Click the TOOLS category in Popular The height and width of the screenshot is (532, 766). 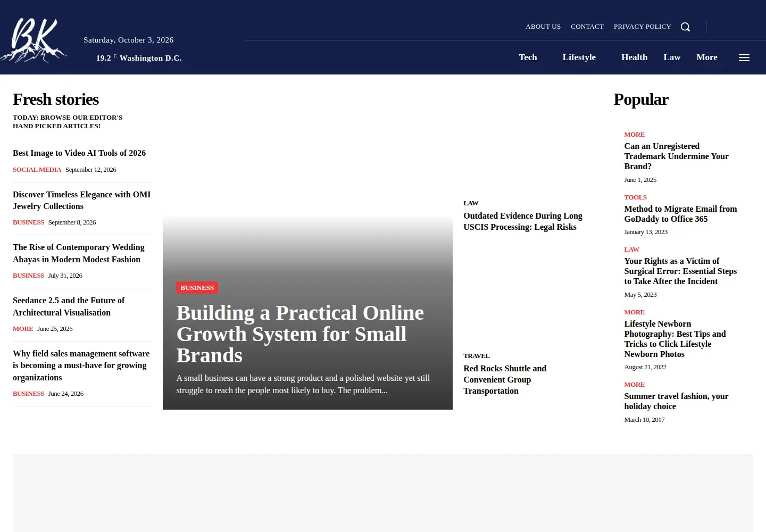pyautogui.click(x=635, y=197)
